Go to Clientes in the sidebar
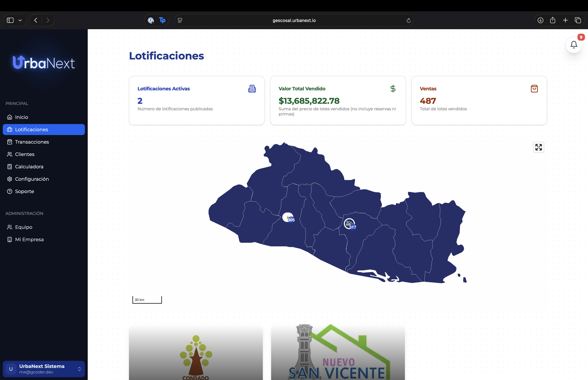 tap(44, 154)
